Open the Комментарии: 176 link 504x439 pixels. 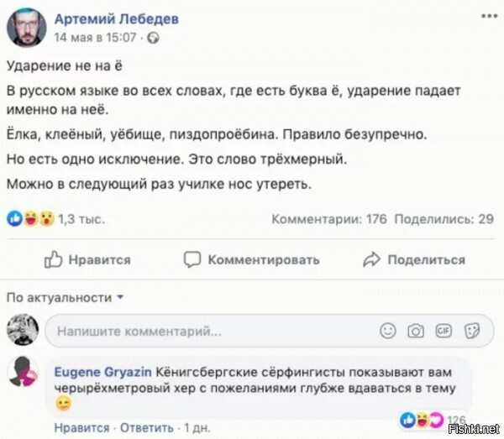pyautogui.click(x=329, y=219)
